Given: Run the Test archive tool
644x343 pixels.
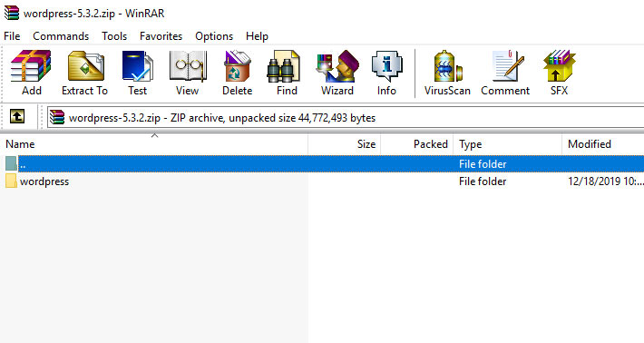Looking at the screenshot, I should [137, 73].
